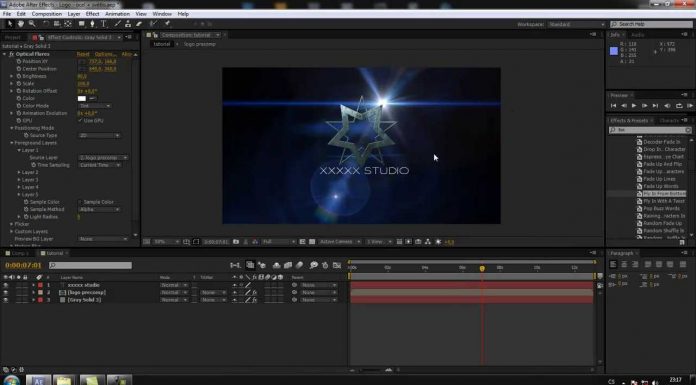Select the Clone Stamp tool

pos(128,24)
